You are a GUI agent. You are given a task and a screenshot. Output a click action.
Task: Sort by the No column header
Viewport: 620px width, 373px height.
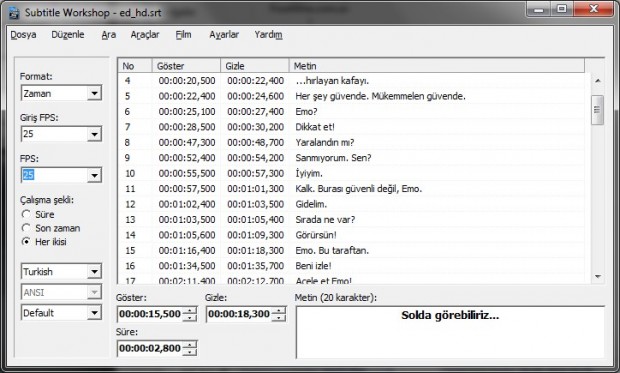(135, 66)
